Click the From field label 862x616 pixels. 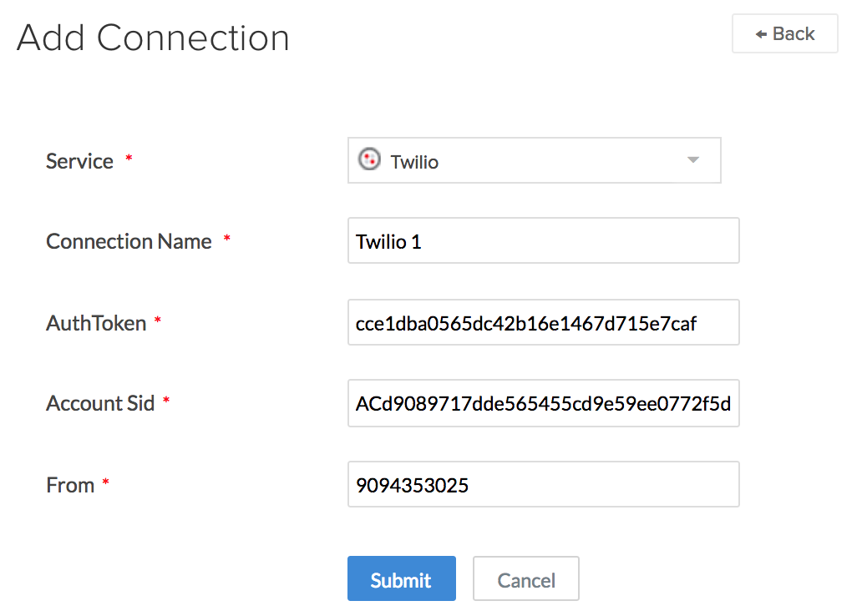[x=70, y=485]
